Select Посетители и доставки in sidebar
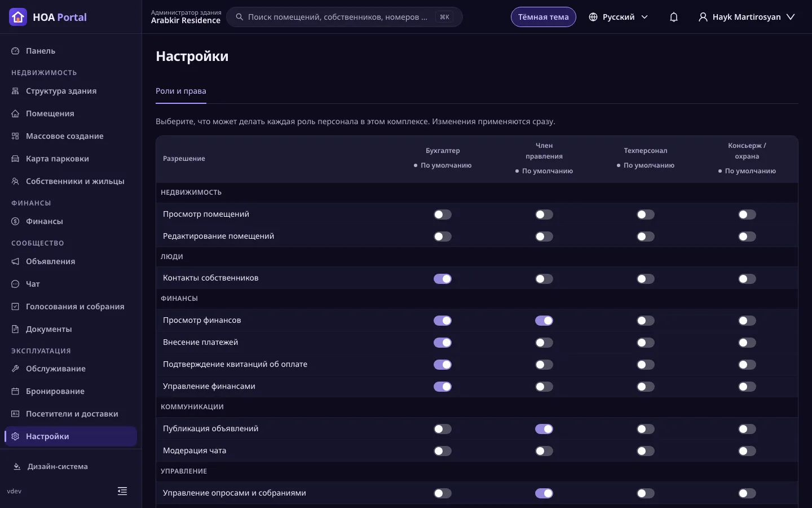Image resolution: width=812 pixels, height=508 pixels. click(x=70, y=414)
